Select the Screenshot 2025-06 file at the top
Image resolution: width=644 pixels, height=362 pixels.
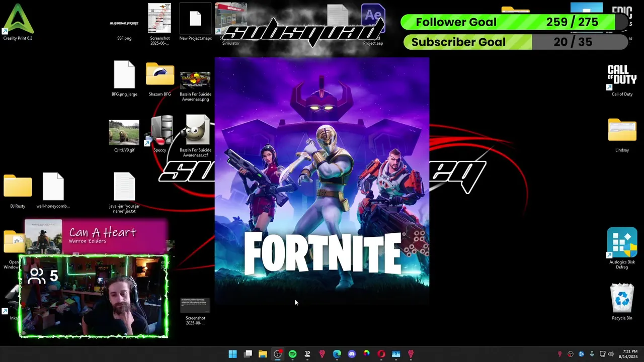[159, 24]
